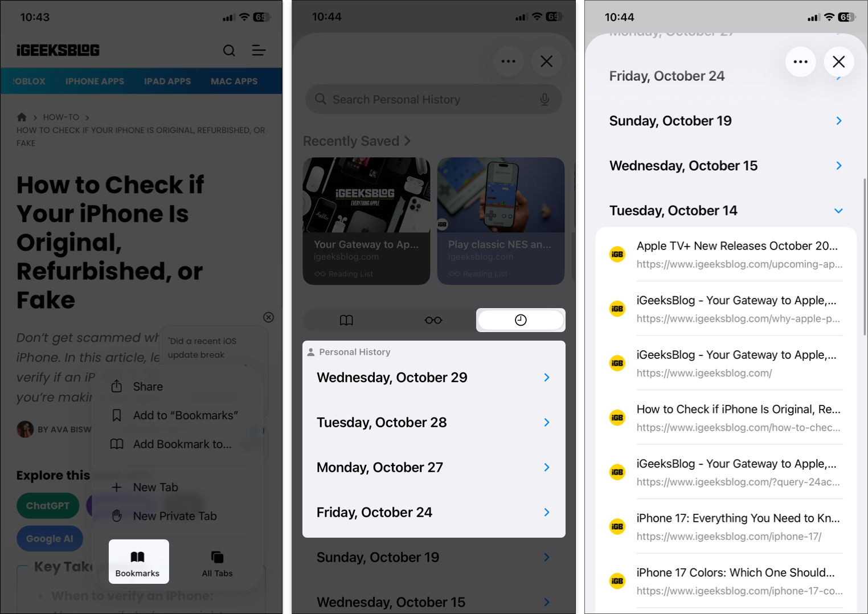Image resolution: width=868 pixels, height=614 pixels.
Task: Collapse the Tuesday, October 14 history group
Action: 838,211
